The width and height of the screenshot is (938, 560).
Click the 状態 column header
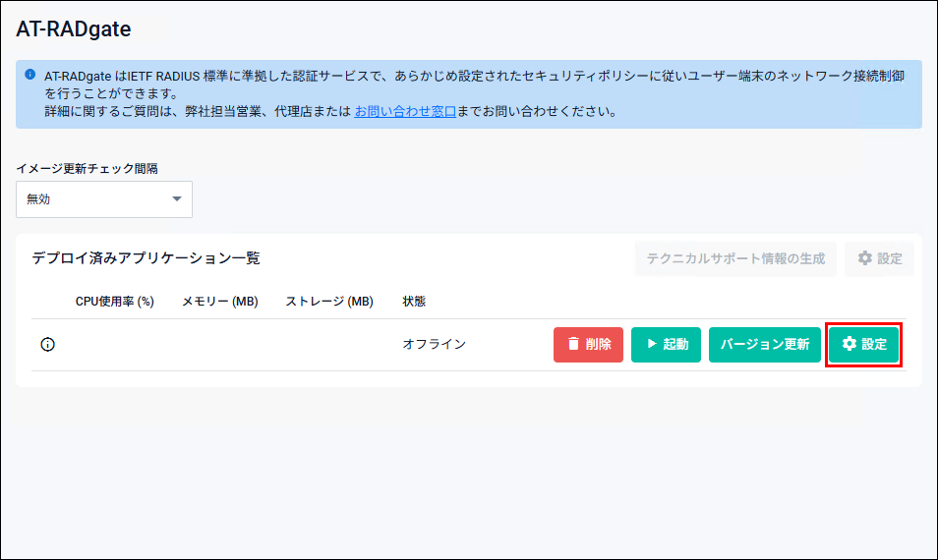pyautogui.click(x=414, y=302)
